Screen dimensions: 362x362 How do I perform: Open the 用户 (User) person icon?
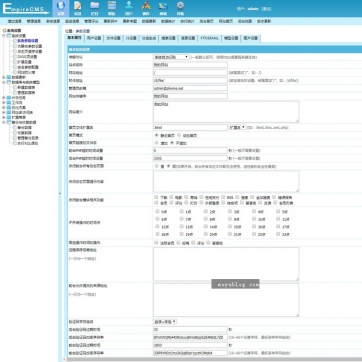point(129,8)
